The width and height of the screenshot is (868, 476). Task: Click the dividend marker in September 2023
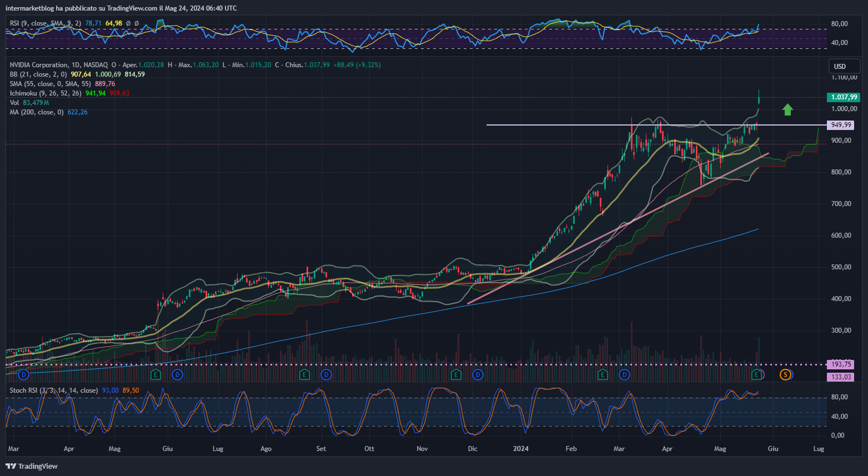tap(326, 375)
